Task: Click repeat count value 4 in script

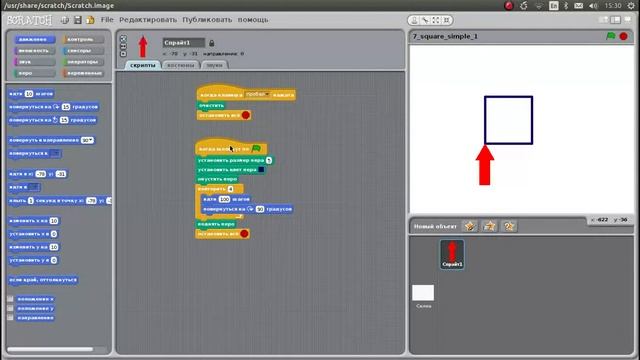Action: click(x=230, y=189)
